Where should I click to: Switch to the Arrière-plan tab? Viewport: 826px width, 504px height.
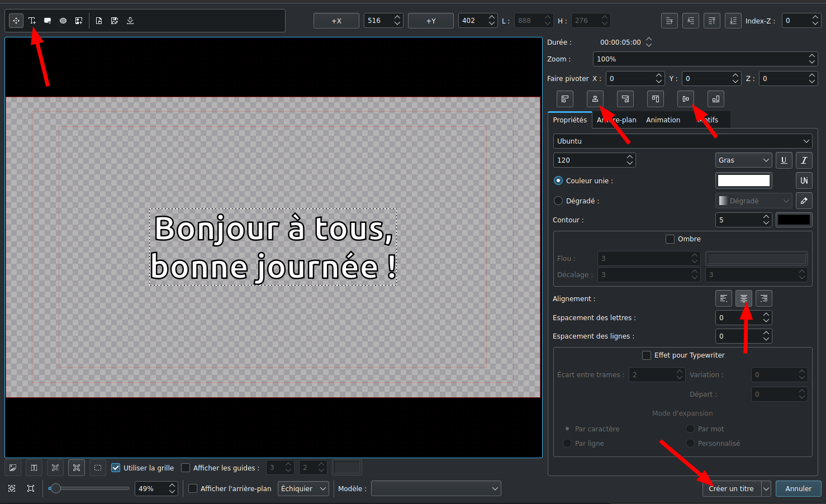616,120
